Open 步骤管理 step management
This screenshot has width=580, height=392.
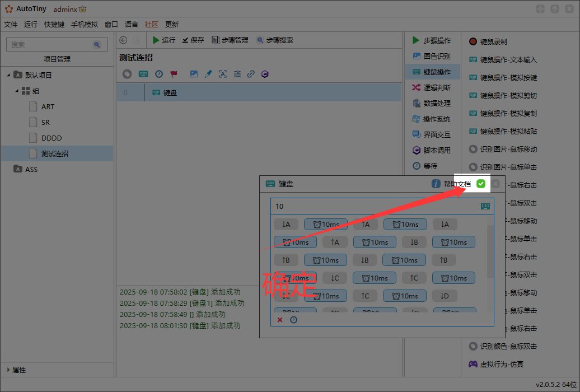[x=230, y=40]
